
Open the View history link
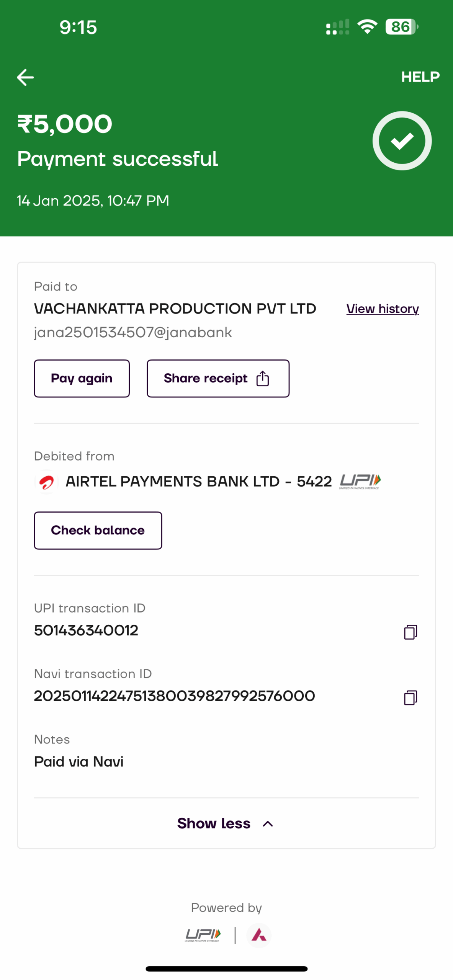point(382,309)
